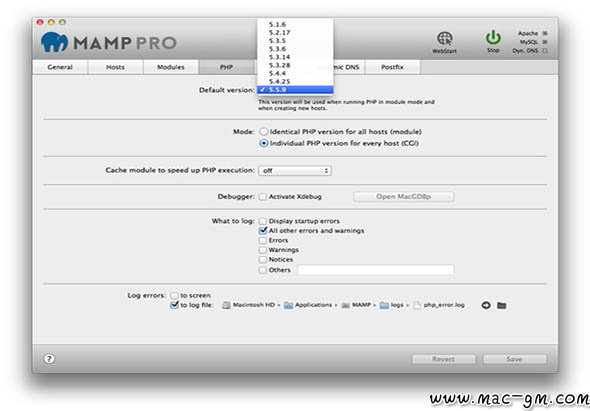Click the MySQL status indicator
The height and width of the screenshot is (411, 590).
[545, 42]
